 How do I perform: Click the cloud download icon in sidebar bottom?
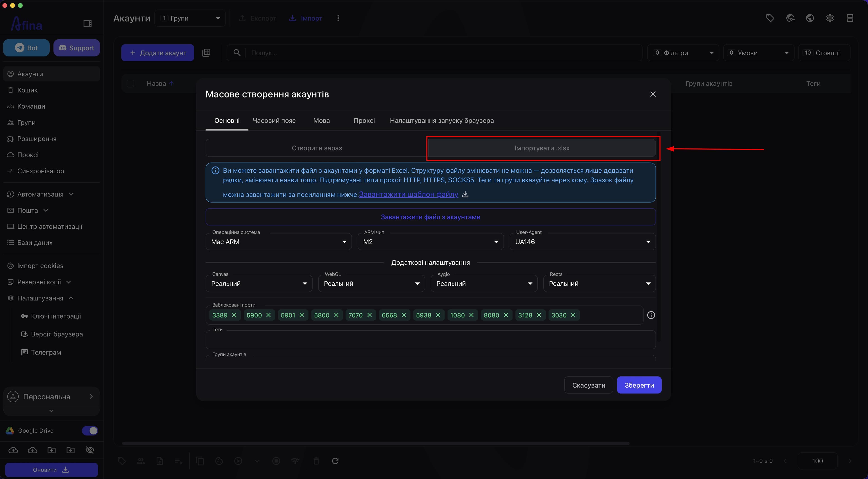[x=32, y=450]
